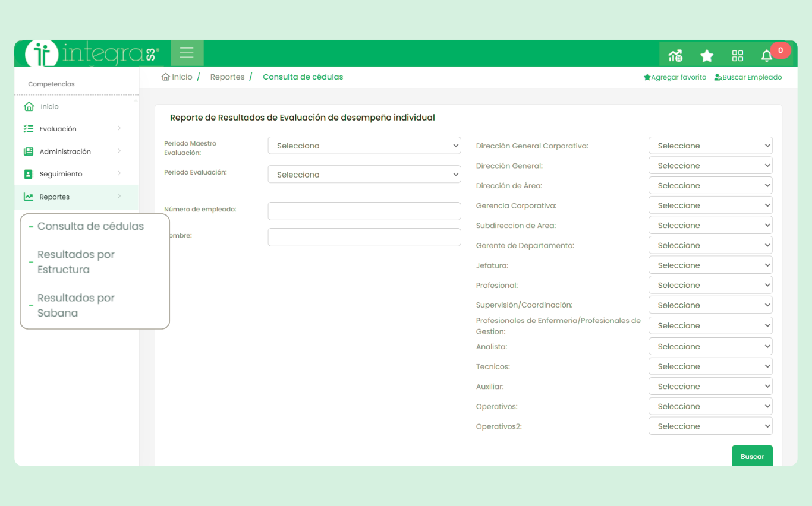This screenshot has width=812, height=506.
Task: Open the notifications bell icon
Action: pyautogui.click(x=767, y=56)
